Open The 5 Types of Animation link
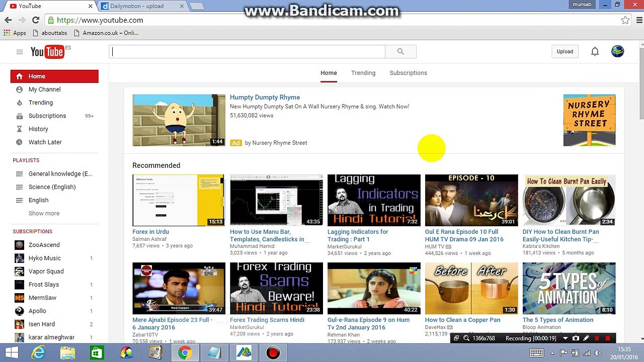This screenshot has height=362, width=644. [x=557, y=320]
